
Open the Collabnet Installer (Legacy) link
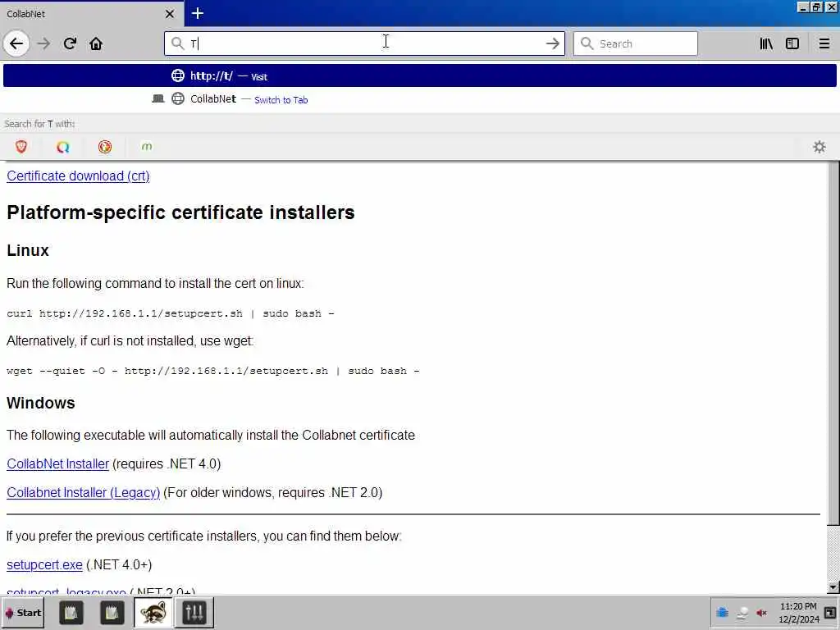tap(83, 493)
